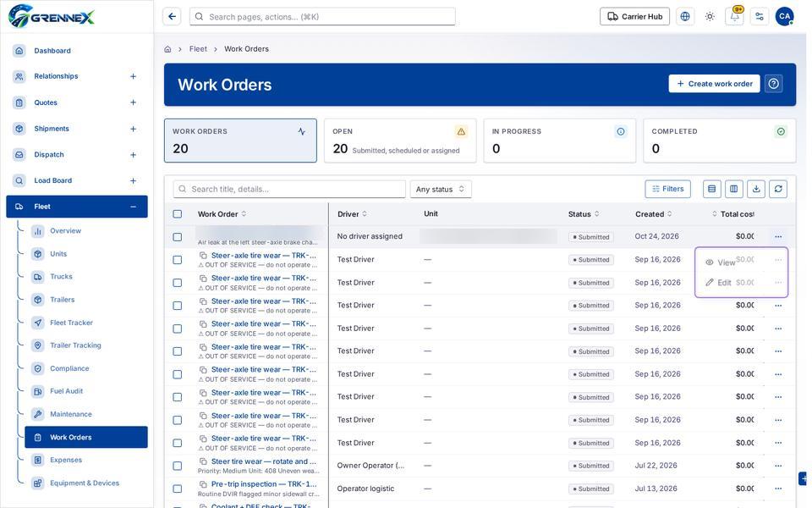This screenshot has width=812, height=508.
Task: Open the column layout icon
Action: pos(734,189)
